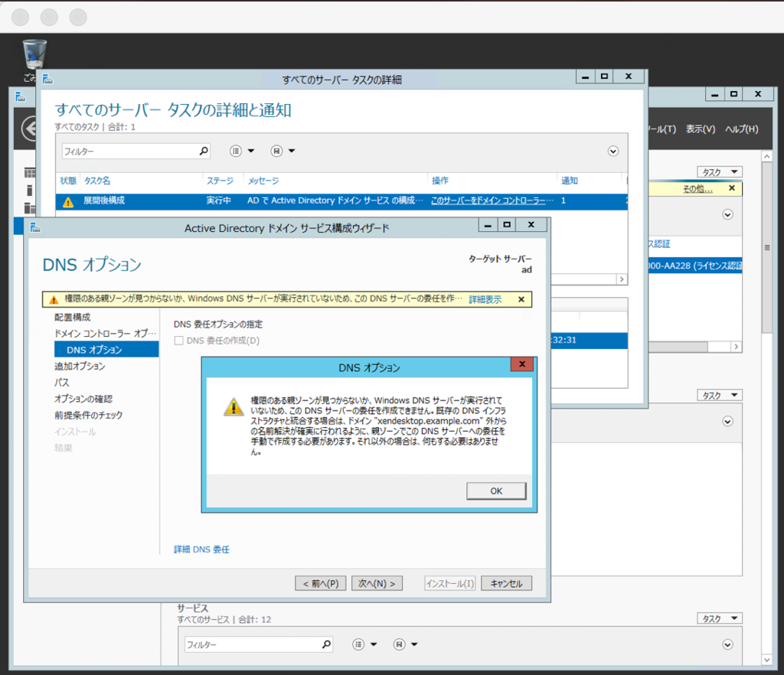Screen dimensions: 784x675
Task: Open dropdown arrow beside save query icon
Action: [292, 151]
